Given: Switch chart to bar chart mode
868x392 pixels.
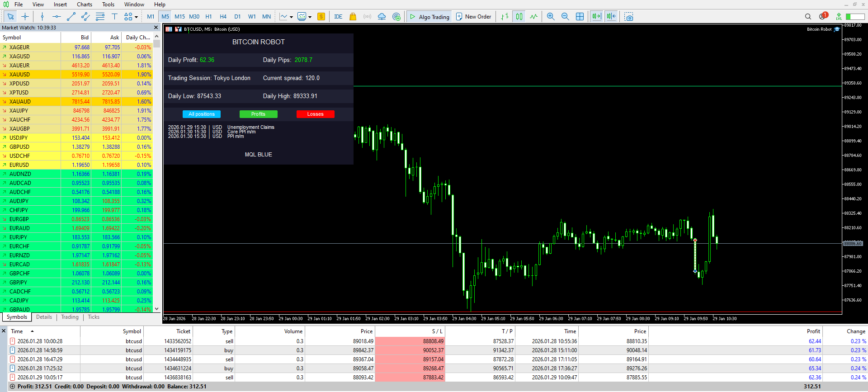Looking at the screenshot, I should click(505, 17).
